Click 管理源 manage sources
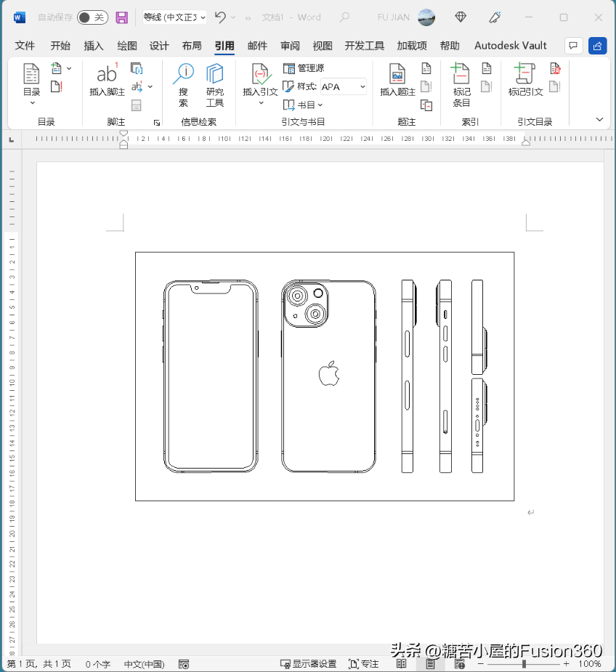This screenshot has height=672, width=616. 304,68
